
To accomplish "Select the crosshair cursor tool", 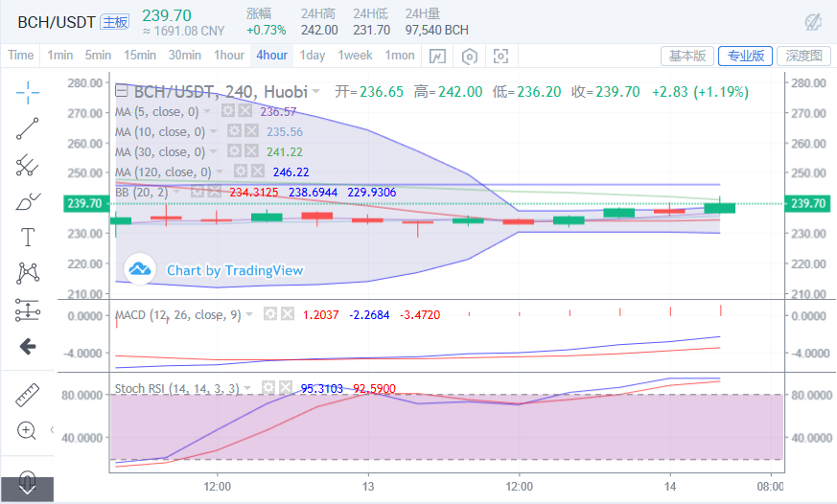I will point(27,93).
